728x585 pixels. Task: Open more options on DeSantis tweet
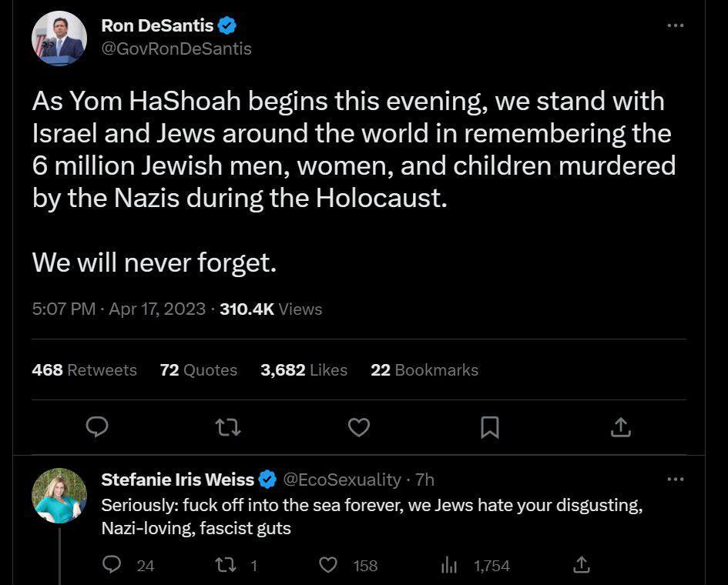(x=675, y=25)
